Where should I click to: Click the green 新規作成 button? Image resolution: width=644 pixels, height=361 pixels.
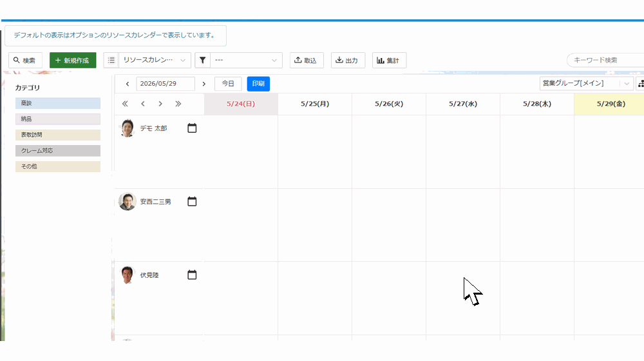(73, 61)
